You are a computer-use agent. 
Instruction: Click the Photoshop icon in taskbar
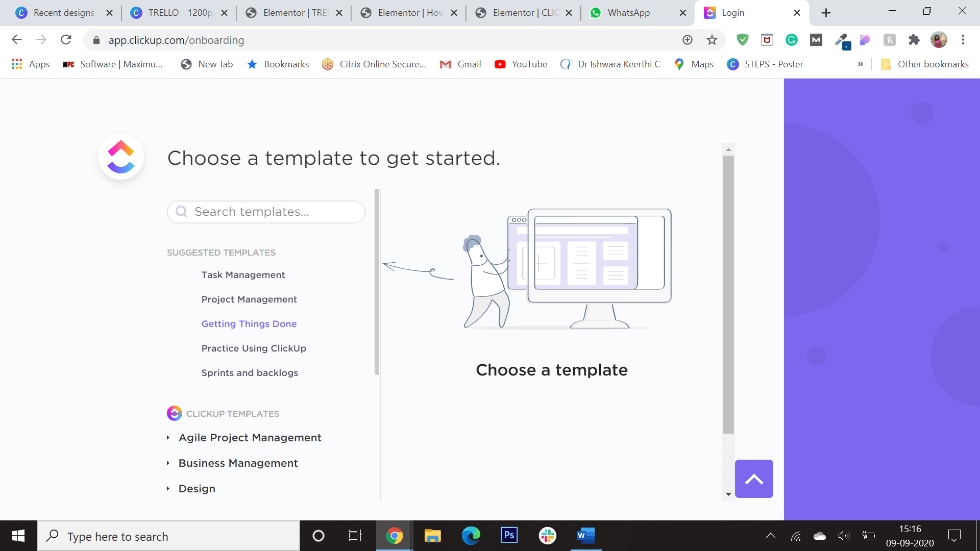click(509, 536)
